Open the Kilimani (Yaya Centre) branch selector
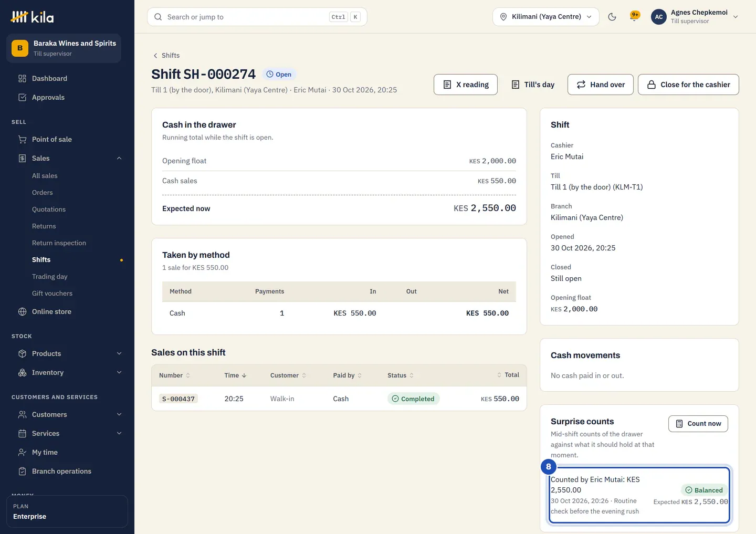Screen dimensions: 756x534 [546, 17]
